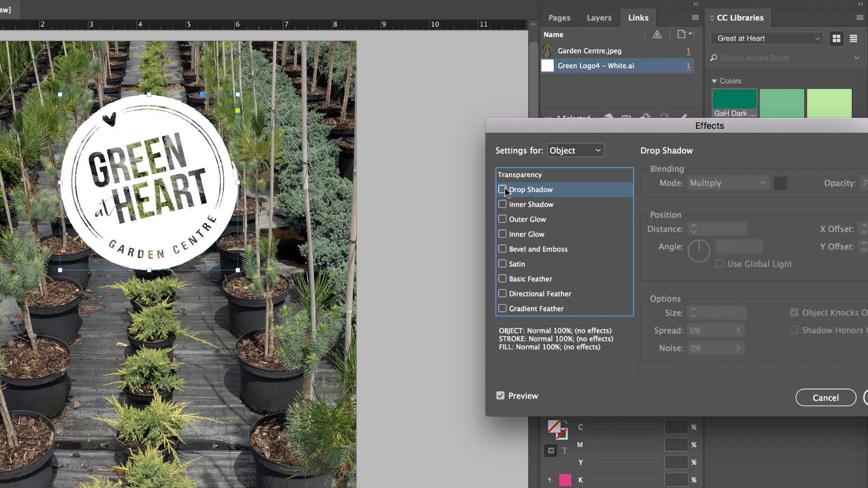Viewport: 868px width, 488px height.
Task: Toggle the Preview checkbox in Effects
Action: click(500, 396)
